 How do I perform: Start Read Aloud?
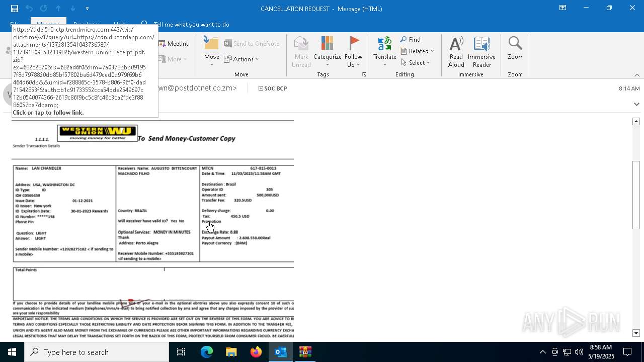coord(456,52)
